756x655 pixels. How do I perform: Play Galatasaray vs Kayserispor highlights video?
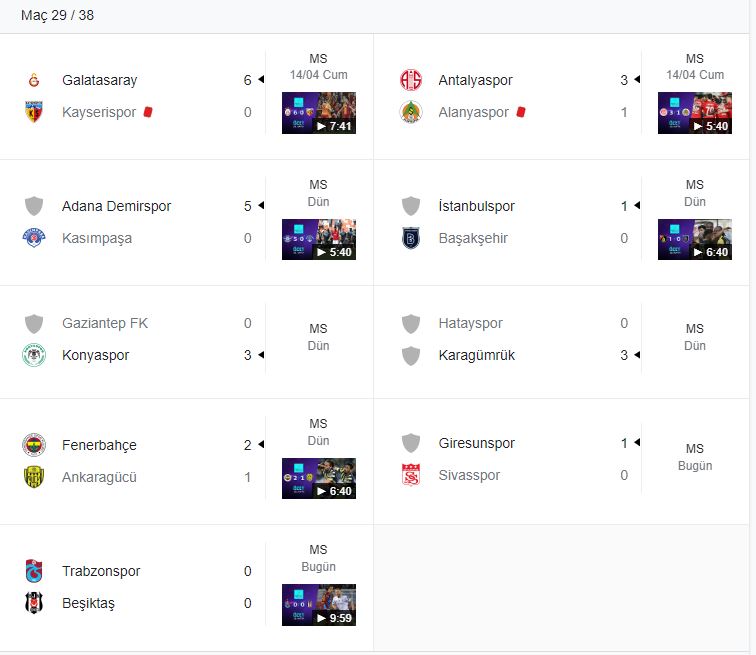coord(319,113)
